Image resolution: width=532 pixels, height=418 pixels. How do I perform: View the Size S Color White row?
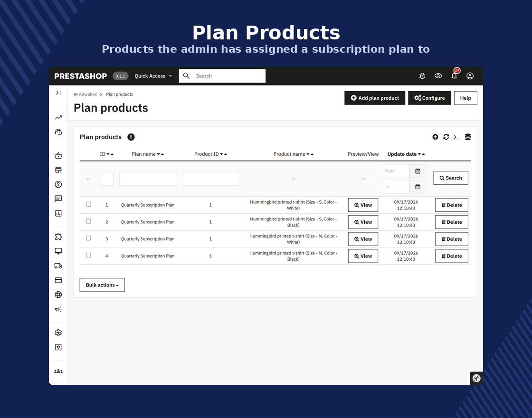pyautogui.click(x=363, y=205)
